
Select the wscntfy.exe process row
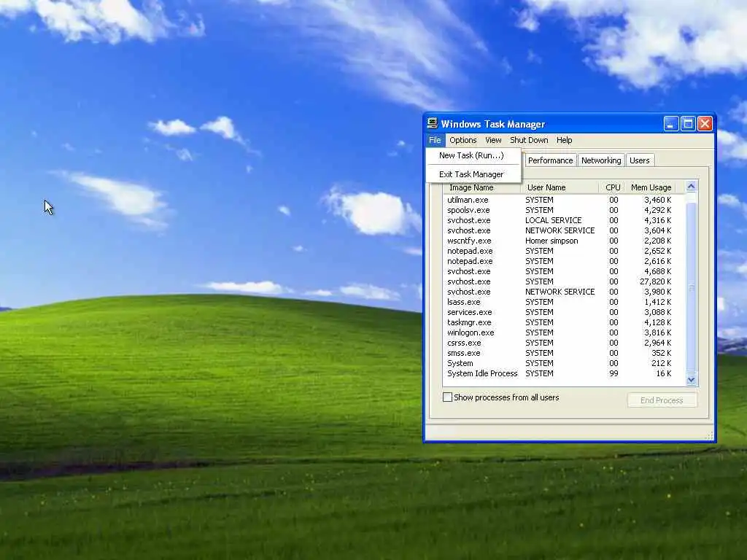tap(560, 241)
